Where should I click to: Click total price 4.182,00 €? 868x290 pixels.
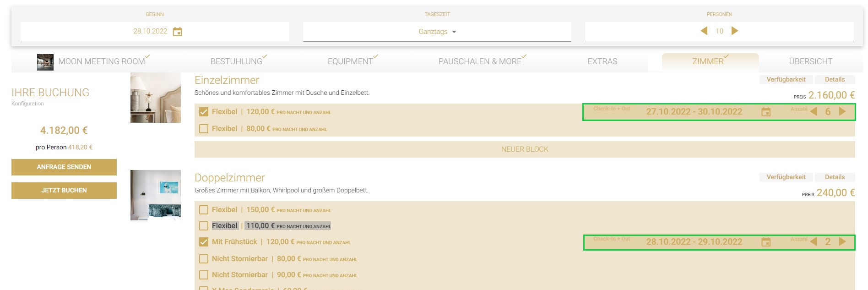point(64,131)
